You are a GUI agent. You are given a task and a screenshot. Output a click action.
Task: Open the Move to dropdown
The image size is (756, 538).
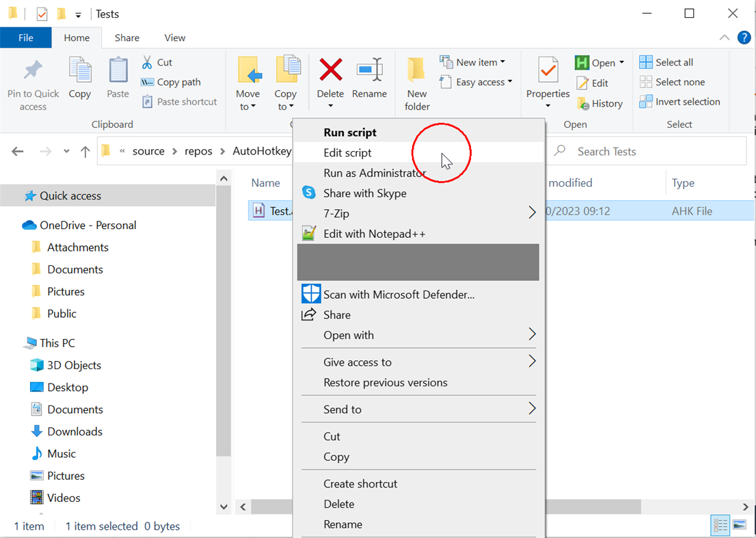pyautogui.click(x=248, y=82)
